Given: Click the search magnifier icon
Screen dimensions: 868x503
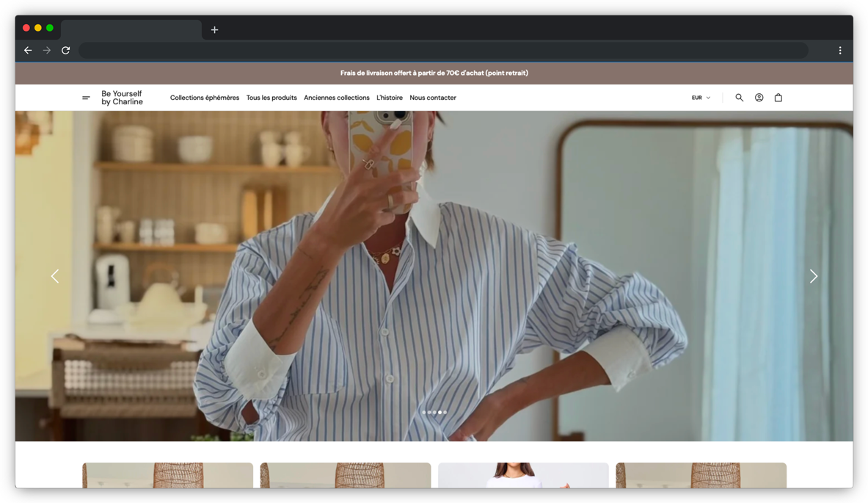Looking at the screenshot, I should 739,98.
